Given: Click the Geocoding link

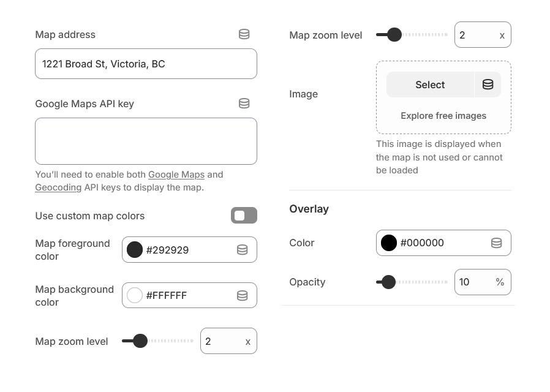Looking at the screenshot, I should [x=58, y=187].
